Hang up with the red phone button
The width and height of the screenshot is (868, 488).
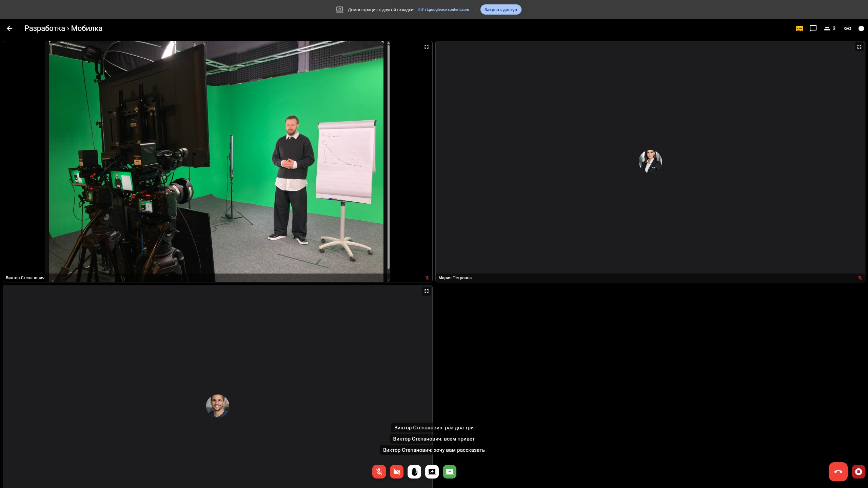tap(838, 472)
